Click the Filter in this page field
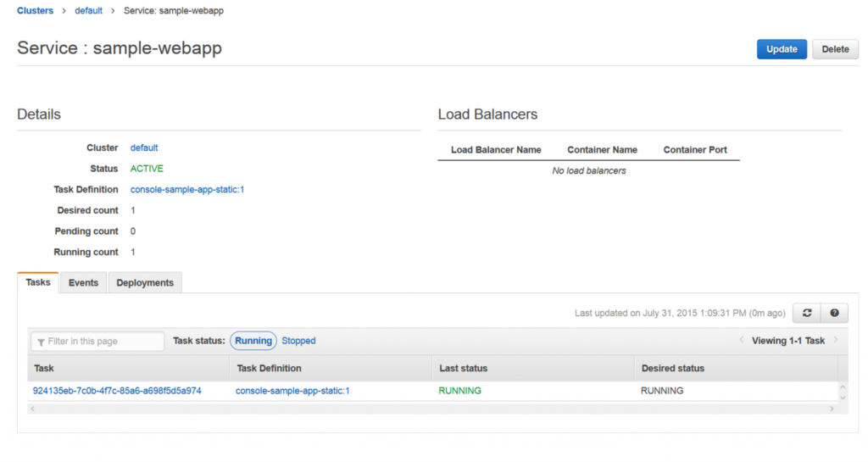Image resolution: width=868 pixels, height=462 pixels. click(98, 342)
